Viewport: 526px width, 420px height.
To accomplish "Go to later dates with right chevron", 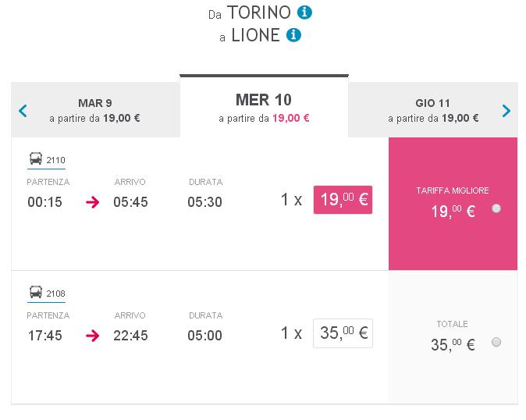I will coord(506,111).
